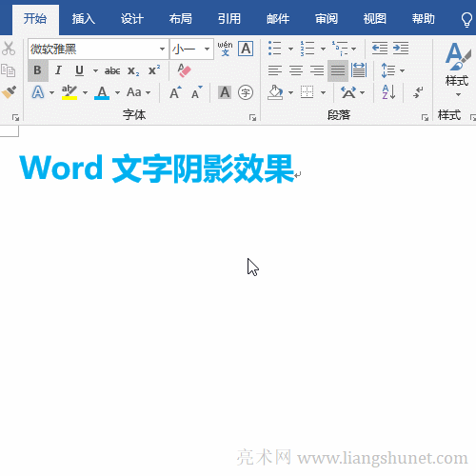Toggle Bold formatting
The height and width of the screenshot is (476, 476).
pos(37,70)
